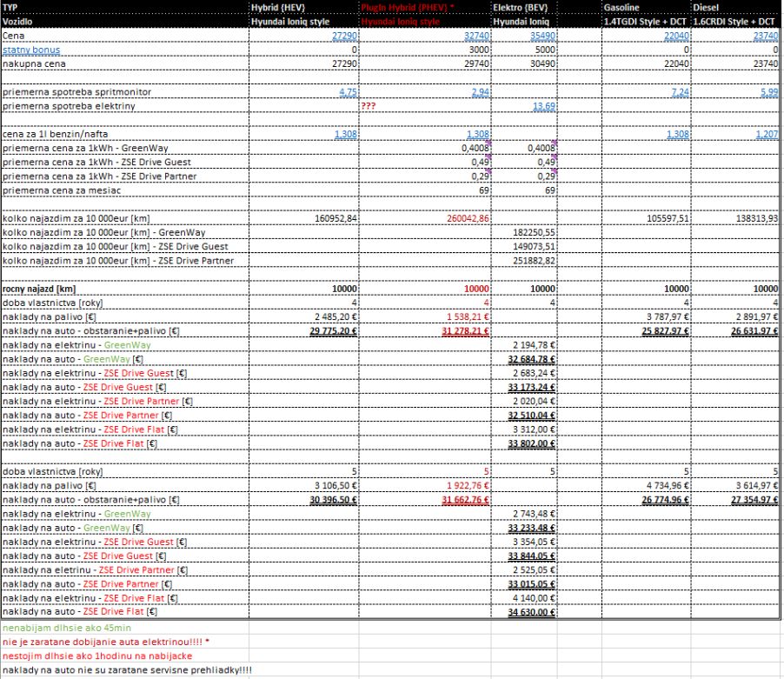Select the Elektro (BEV) header cell

pos(518,7)
